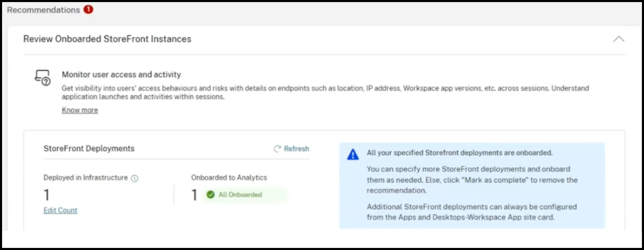Click the All Onboarded status text
644x250 pixels.
[240, 195]
